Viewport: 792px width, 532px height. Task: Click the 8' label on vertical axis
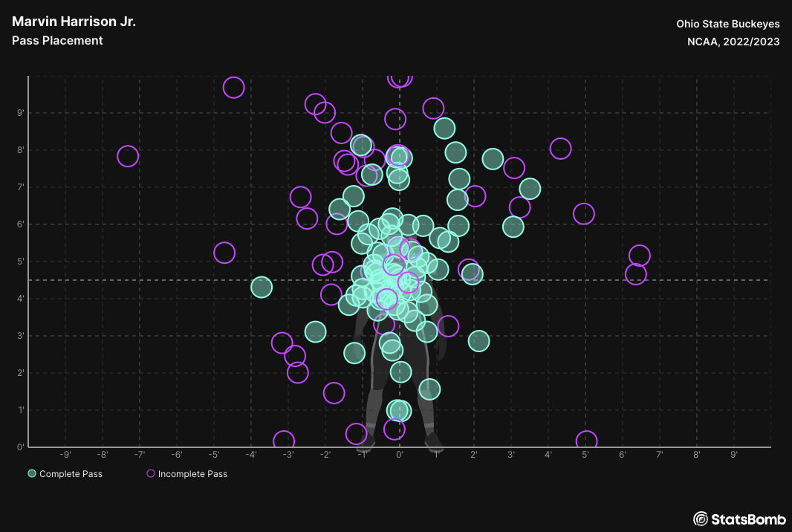21,150
